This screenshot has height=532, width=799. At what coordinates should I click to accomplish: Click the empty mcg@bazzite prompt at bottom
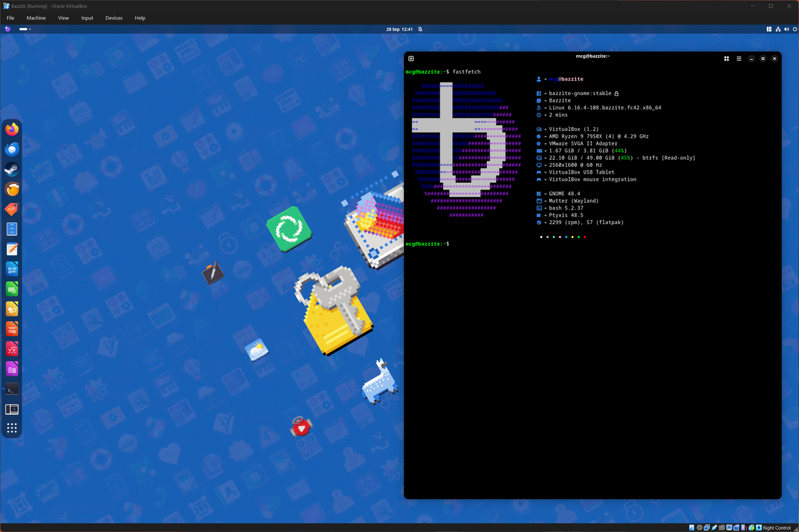pos(427,244)
